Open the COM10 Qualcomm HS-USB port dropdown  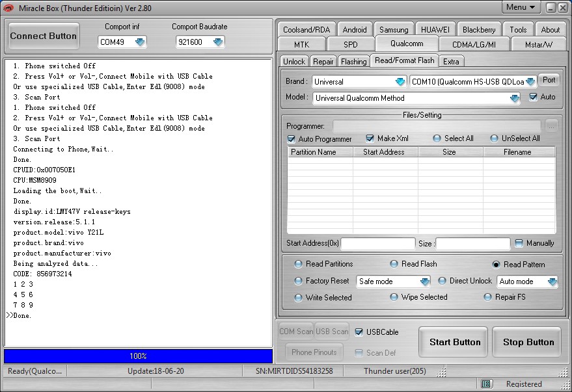(x=530, y=82)
